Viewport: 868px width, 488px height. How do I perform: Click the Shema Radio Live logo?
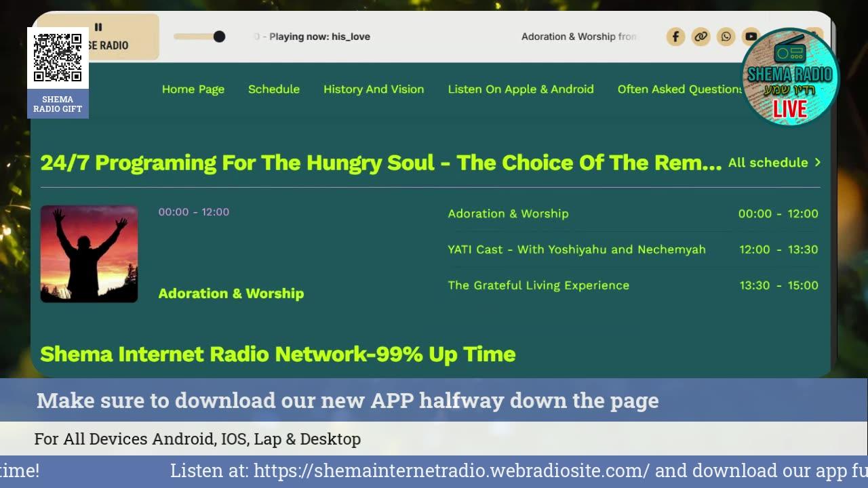(790, 77)
